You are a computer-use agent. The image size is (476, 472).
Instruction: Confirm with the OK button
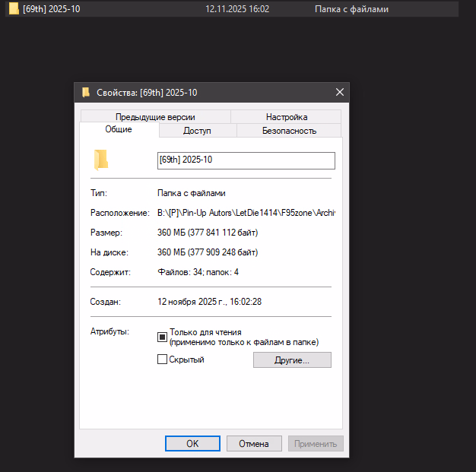click(192, 443)
